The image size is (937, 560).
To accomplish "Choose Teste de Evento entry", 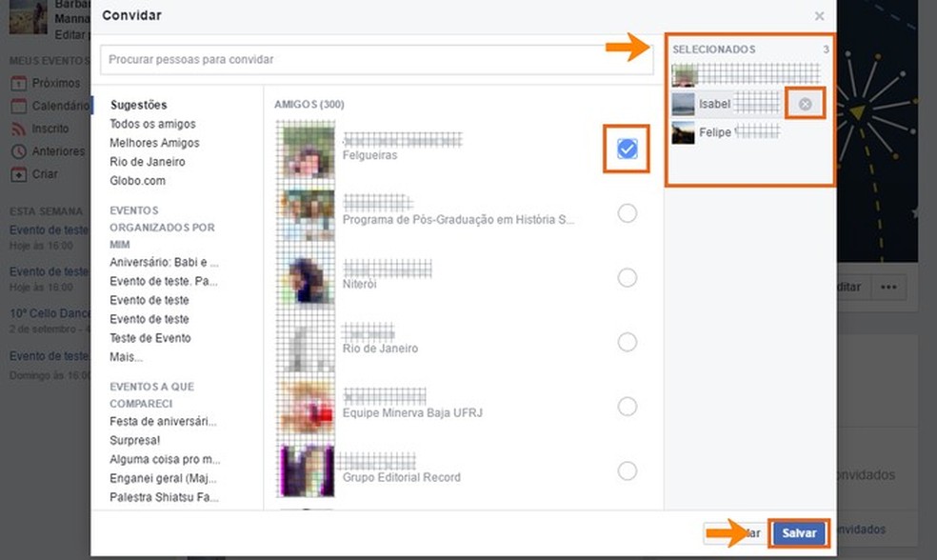I will [x=150, y=338].
